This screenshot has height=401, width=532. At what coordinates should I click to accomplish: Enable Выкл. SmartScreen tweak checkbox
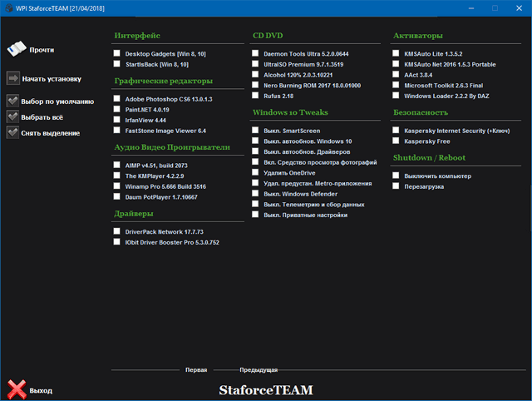pyautogui.click(x=255, y=130)
